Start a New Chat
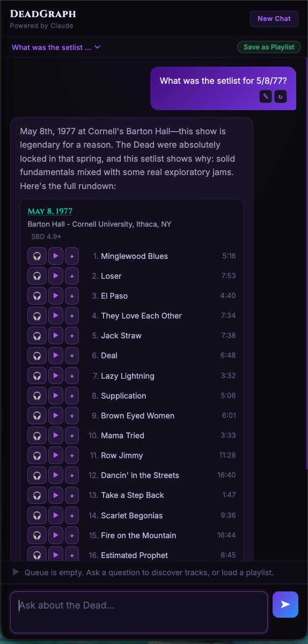 [274, 18]
